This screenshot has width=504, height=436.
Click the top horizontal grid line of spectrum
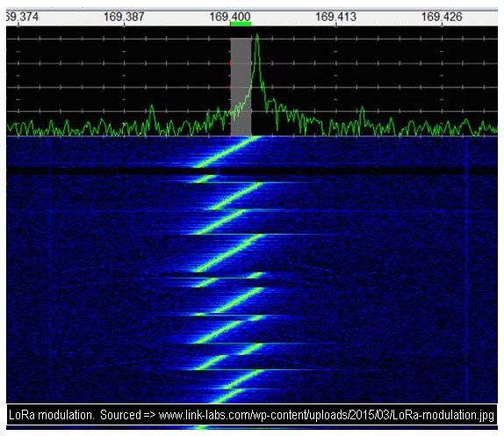click(x=252, y=39)
